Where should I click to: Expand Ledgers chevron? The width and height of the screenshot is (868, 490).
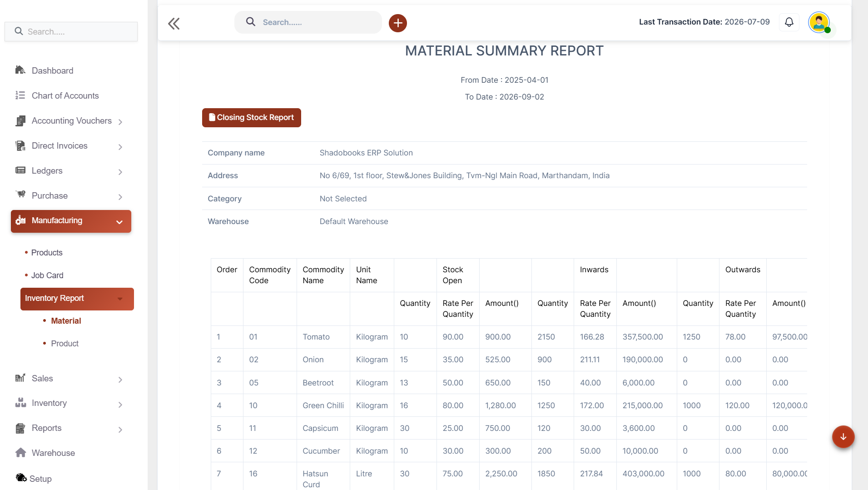120,172
